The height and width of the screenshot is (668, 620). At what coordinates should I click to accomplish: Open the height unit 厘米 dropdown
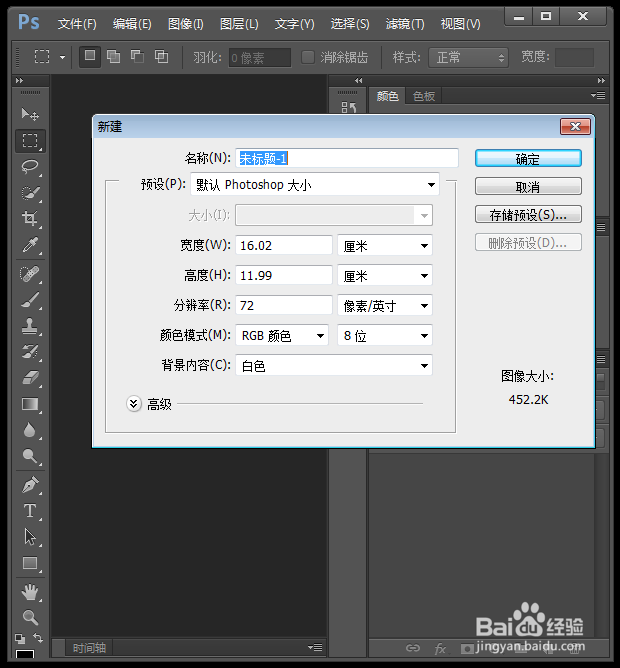(x=385, y=276)
